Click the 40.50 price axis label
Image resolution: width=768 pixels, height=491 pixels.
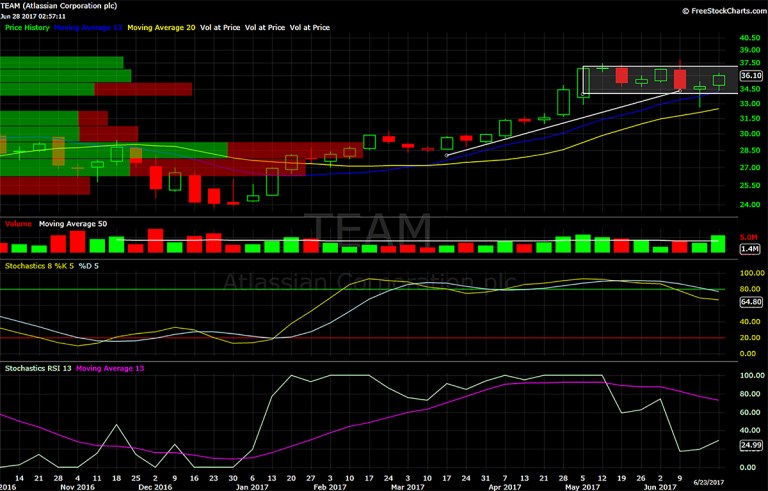click(750, 38)
